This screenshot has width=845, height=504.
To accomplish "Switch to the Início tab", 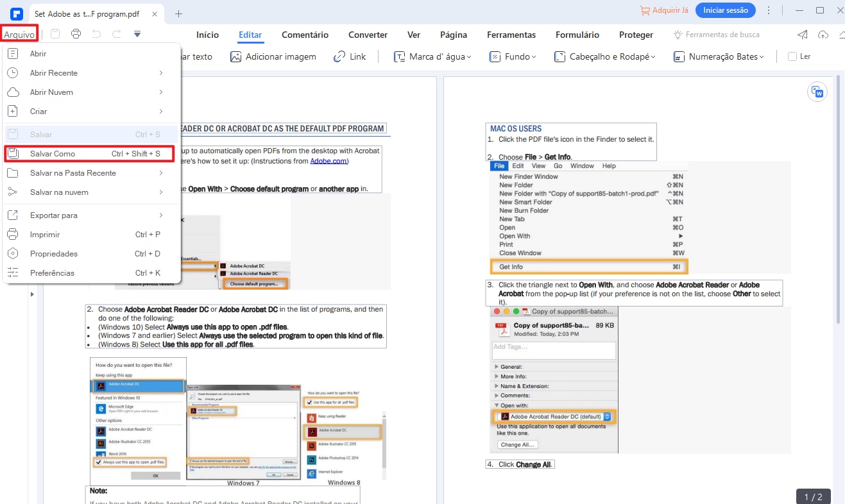I will pyautogui.click(x=207, y=35).
